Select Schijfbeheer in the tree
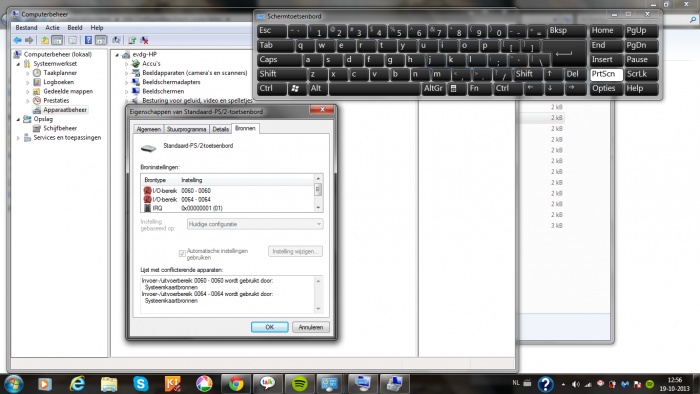Screen dimensions: 700x394 click(60, 128)
